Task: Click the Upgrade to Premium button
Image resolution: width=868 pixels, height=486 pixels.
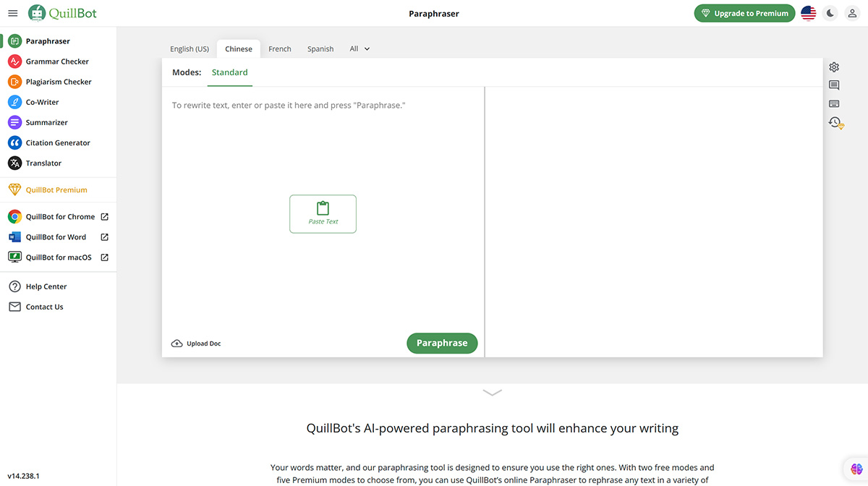Action: pyautogui.click(x=744, y=13)
